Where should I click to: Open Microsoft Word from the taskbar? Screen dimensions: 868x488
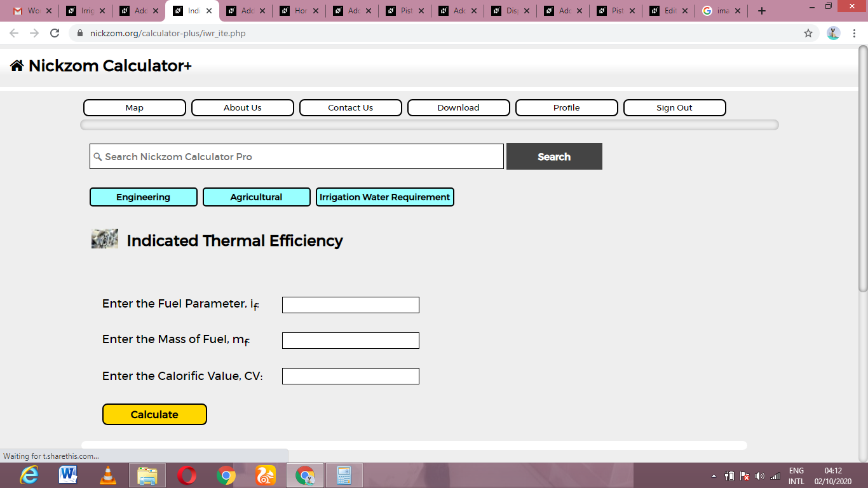(68, 475)
